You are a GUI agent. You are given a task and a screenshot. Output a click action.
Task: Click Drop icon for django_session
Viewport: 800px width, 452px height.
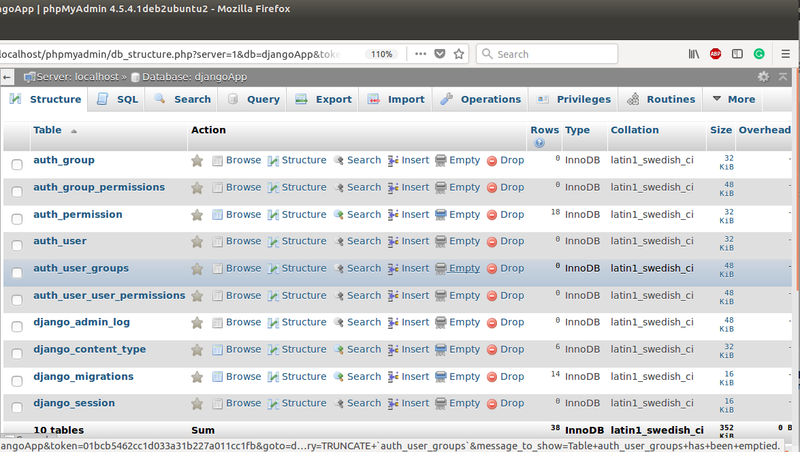coord(492,404)
